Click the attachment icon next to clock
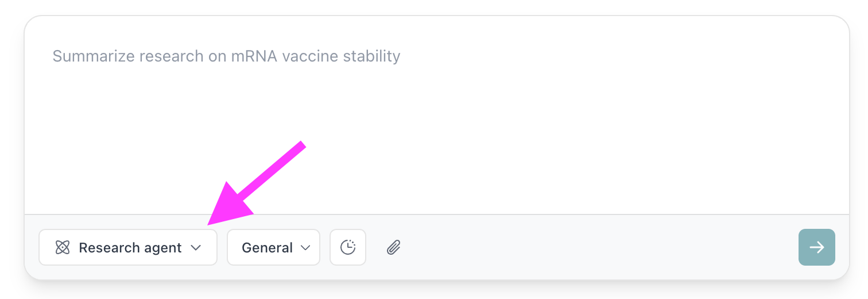The image size is (868, 299). point(393,248)
